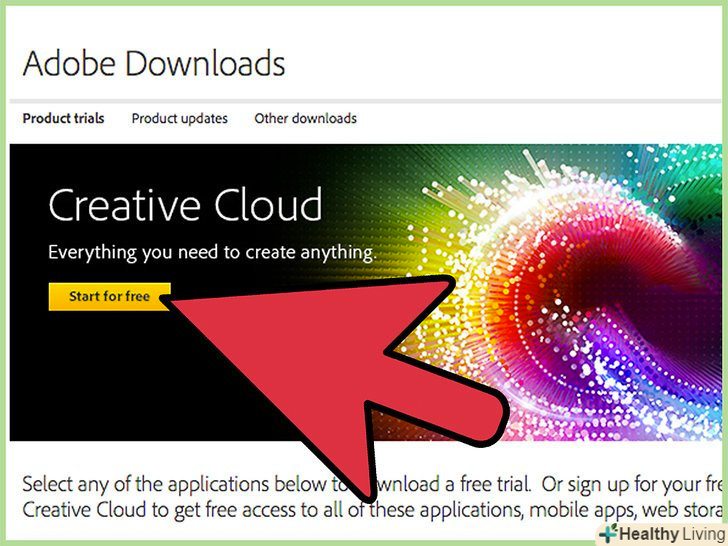Click the yellow Start for free button
The image size is (728, 546).
pyautogui.click(x=110, y=297)
